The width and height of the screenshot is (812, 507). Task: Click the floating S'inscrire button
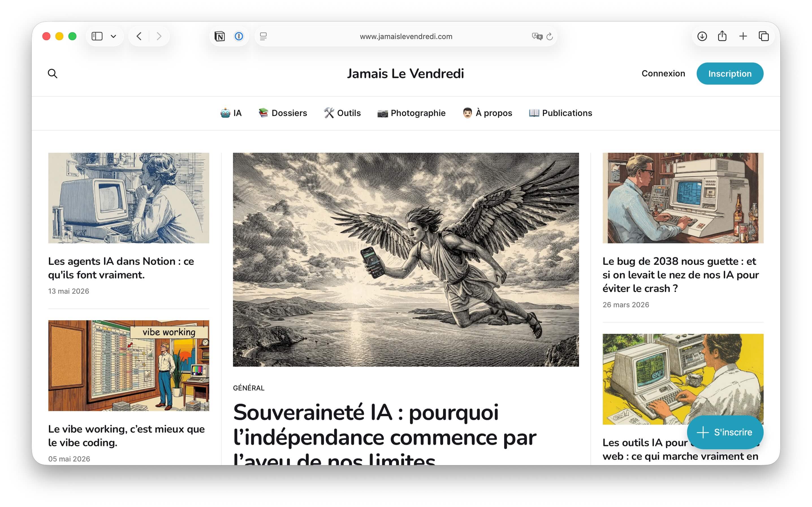725,432
